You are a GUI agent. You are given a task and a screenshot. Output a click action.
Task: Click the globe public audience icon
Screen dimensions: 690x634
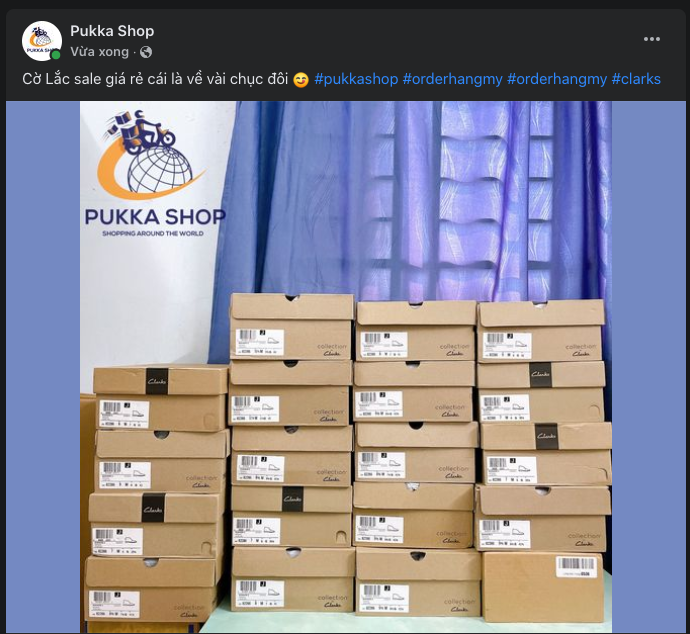pos(146,52)
